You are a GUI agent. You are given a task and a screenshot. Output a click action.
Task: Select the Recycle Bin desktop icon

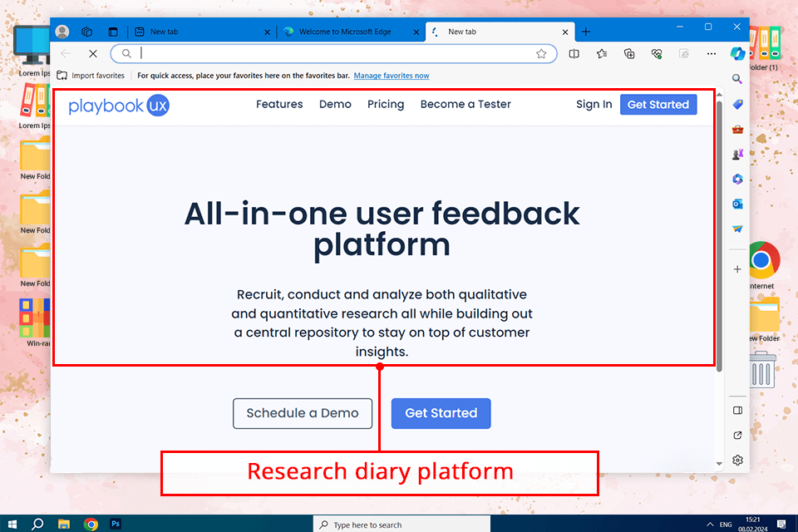click(762, 370)
